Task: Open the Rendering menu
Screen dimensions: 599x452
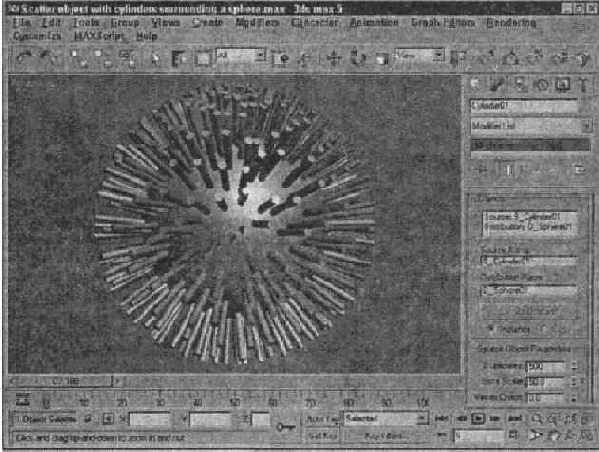Action: 511,23
